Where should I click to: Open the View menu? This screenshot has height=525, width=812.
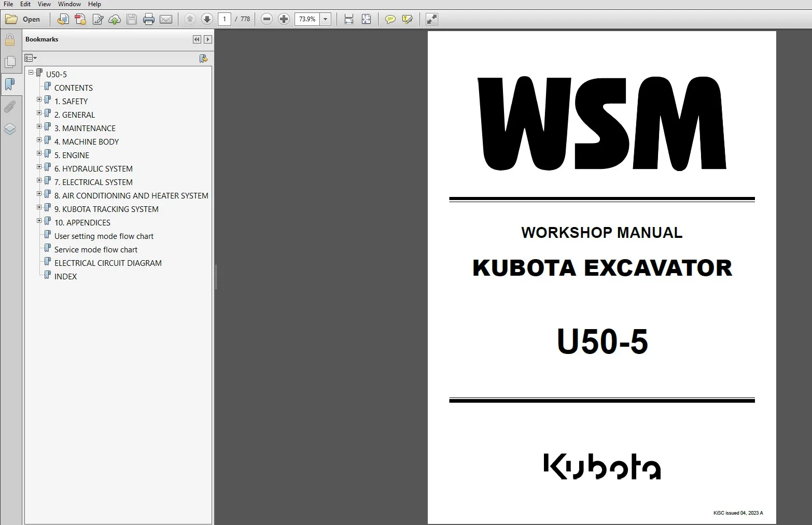(x=44, y=4)
